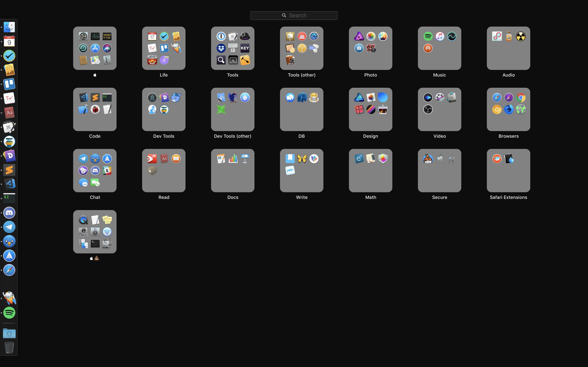588x367 pixels.
Task: Launch Spotify from the dock
Action: [x=9, y=313]
